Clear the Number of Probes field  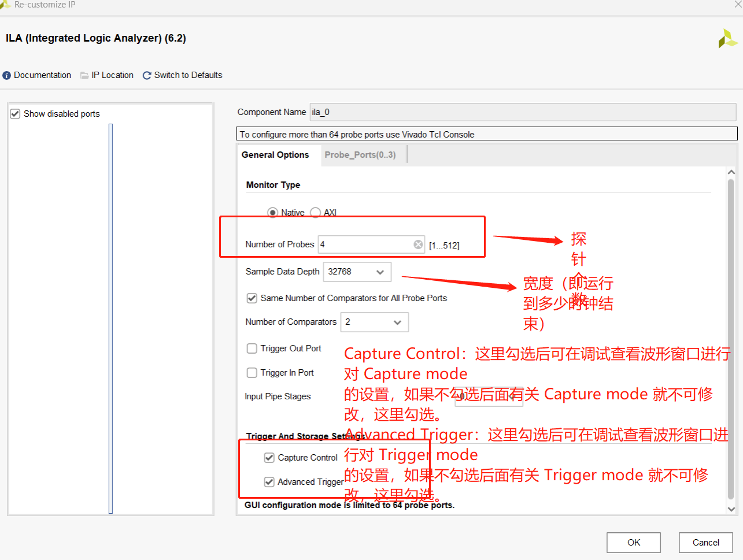(418, 244)
